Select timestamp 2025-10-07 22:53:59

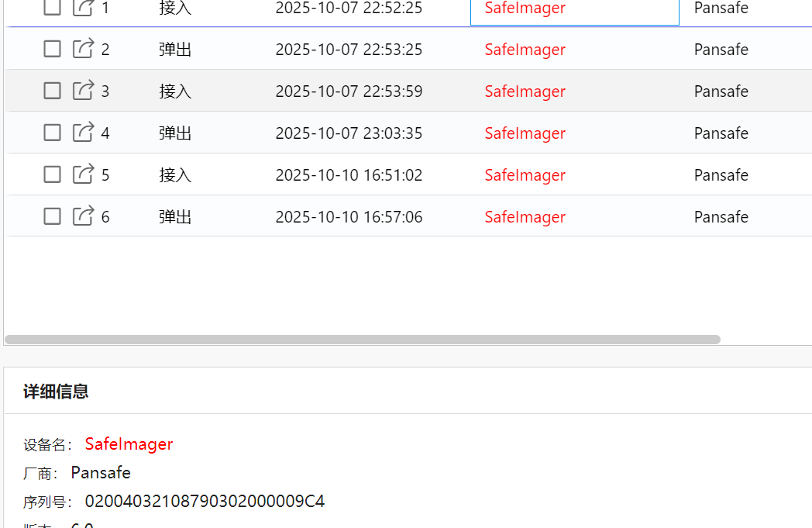pyautogui.click(x=349, y=91)
